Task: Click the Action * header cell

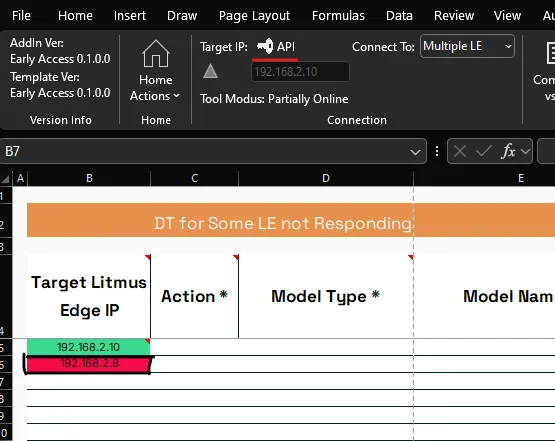Action: 194,296
